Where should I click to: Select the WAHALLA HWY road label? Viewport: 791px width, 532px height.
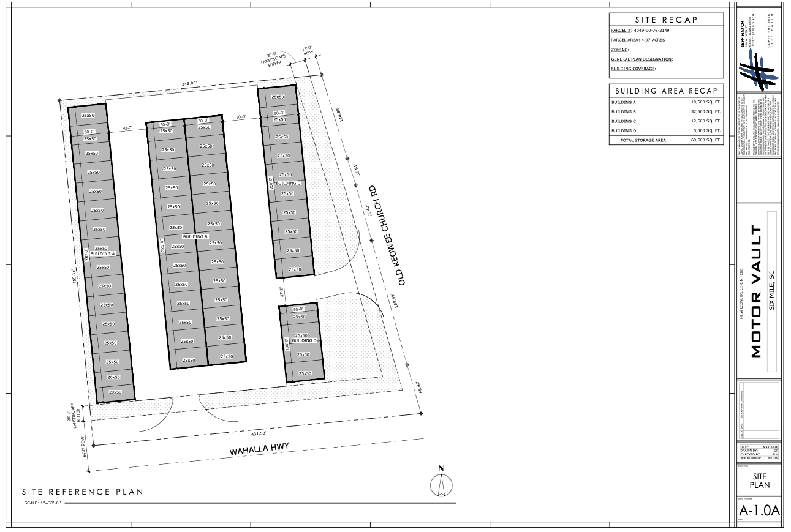tap(259, 451)
